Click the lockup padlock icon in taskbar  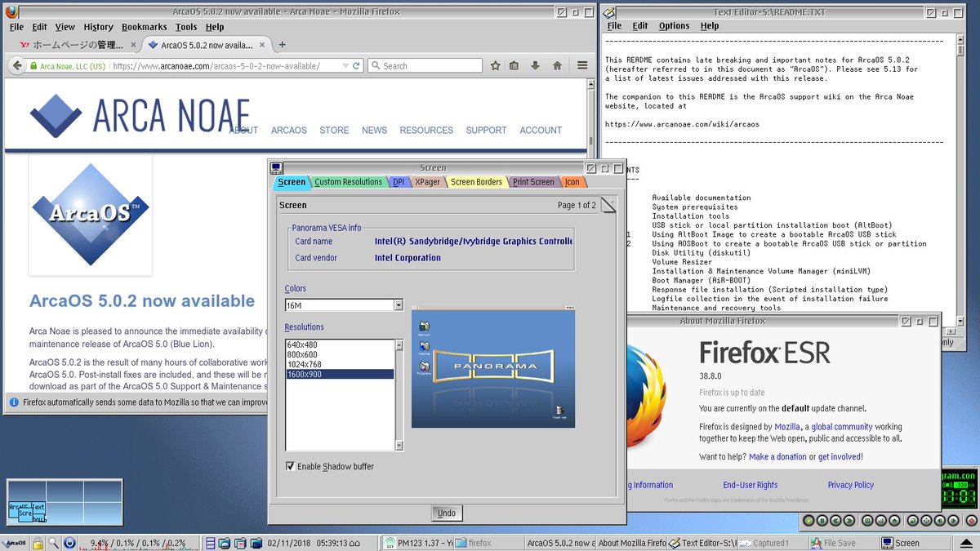tap(38, 543)
